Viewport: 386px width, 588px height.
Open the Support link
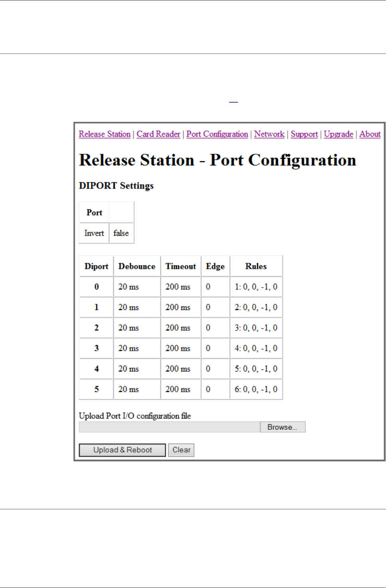[304, 134]
